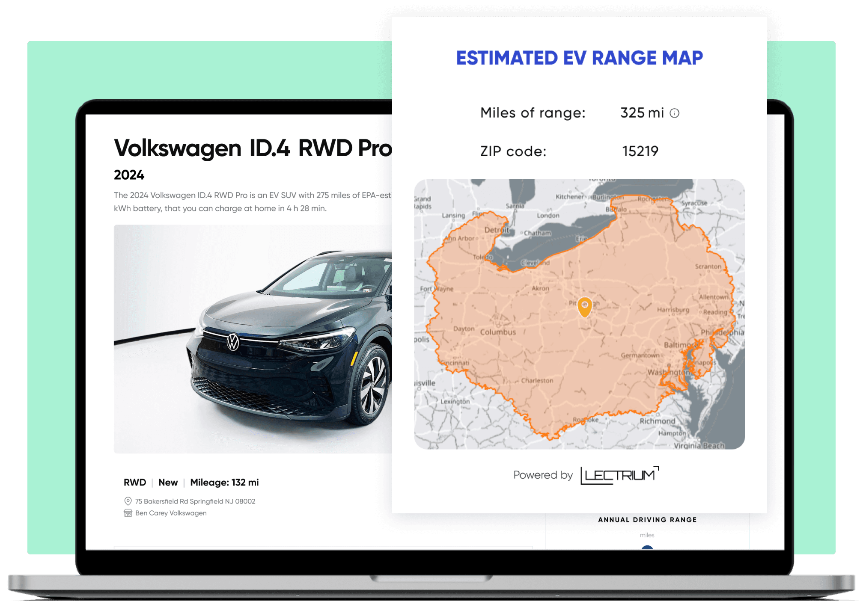Click Detroit on the range map
This screenshot has width=863, height=616.
(497, 230)
